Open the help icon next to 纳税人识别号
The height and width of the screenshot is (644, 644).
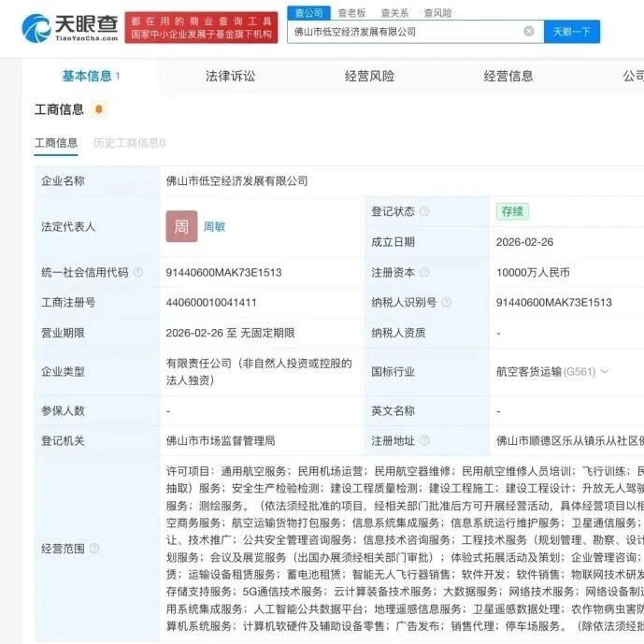[x=446, y=302]
